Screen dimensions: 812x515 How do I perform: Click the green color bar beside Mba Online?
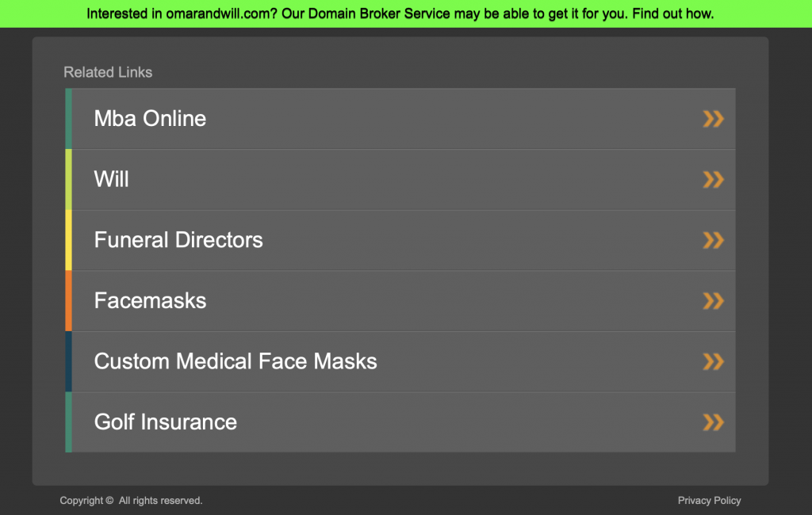(68, 119)
